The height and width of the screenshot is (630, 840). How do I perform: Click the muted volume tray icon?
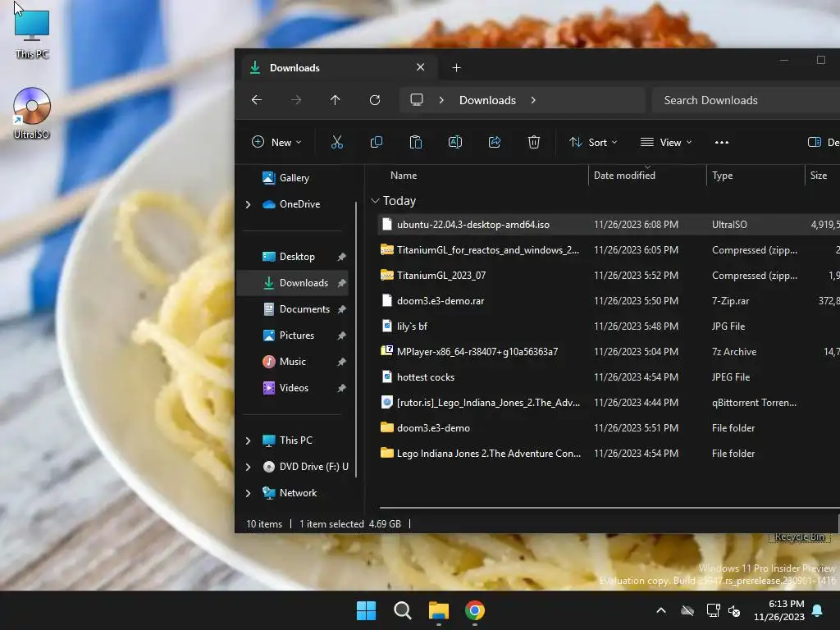(734, 610)
